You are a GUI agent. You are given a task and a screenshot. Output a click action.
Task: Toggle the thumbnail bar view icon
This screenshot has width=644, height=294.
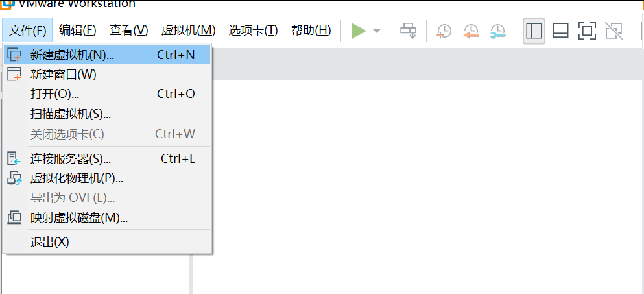coord(560,31)
